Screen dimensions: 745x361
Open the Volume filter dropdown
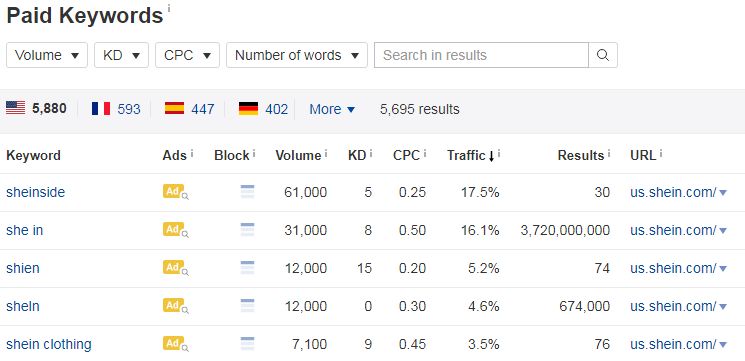pos(47,55)
